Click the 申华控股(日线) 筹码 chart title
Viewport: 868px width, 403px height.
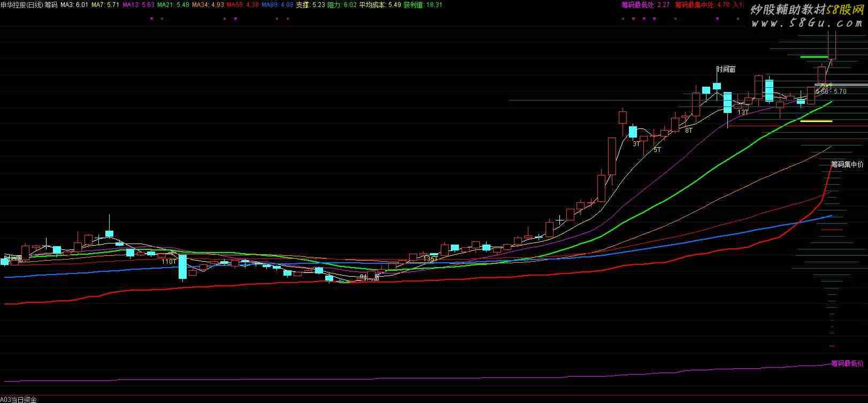[x=29, y=5]
